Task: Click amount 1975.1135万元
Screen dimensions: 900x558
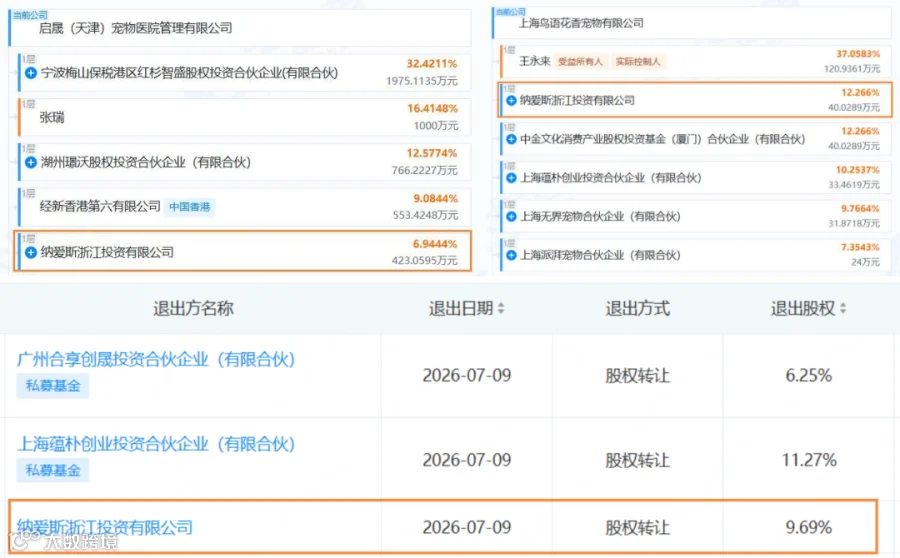Action: (x=422, y=81)
